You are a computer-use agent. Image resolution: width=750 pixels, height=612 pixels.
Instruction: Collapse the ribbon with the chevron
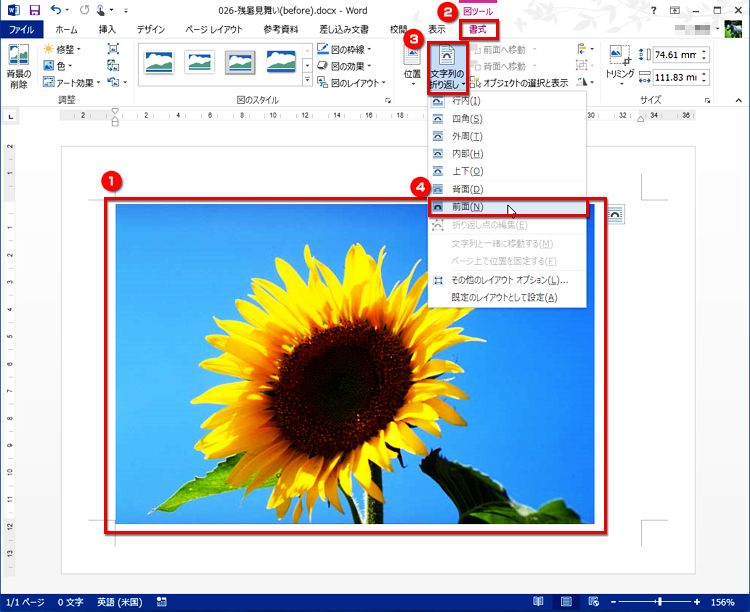pyautogui.click(x=739, y=100)
